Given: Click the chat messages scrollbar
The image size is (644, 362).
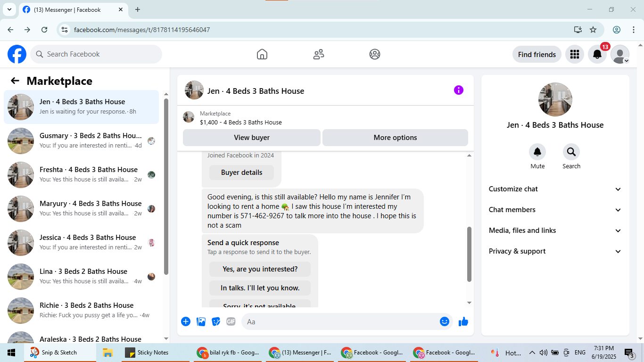Looking at the screenshot, I should click(x=469, y=255).
